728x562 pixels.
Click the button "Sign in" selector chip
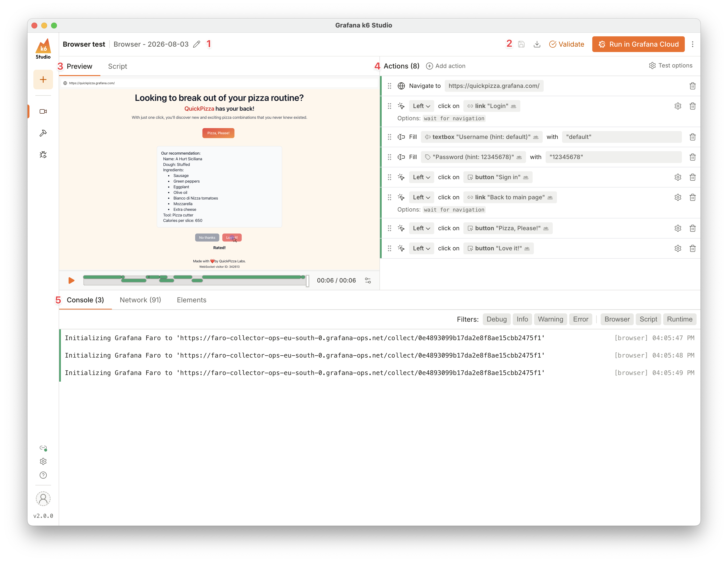click(498, 177)
